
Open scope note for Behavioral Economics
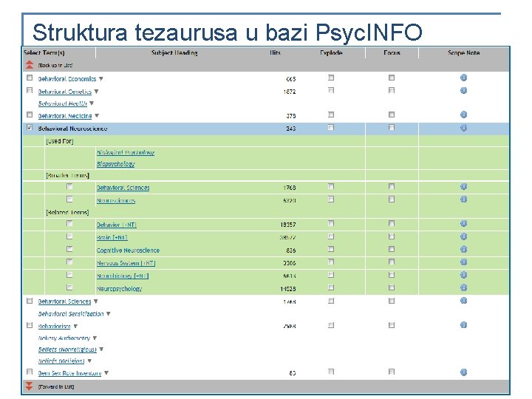(463, 78)
